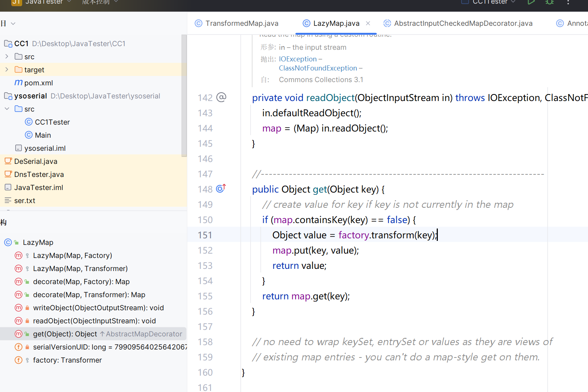588x392 pixels.
Task: Expand the CC1 src folder
Action: 7,57
